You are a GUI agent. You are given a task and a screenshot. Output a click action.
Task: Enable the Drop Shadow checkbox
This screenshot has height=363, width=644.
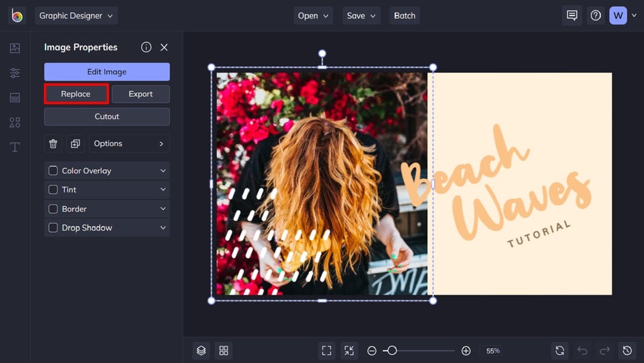pyautogui.click(x=53, y=227)
